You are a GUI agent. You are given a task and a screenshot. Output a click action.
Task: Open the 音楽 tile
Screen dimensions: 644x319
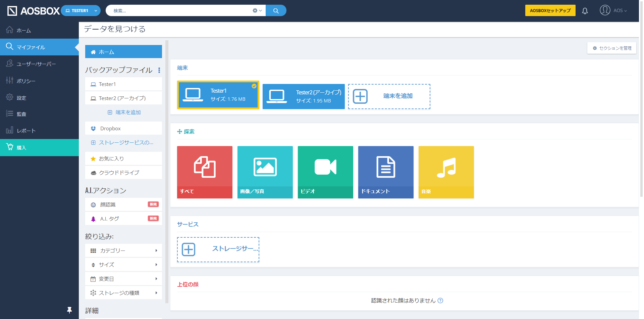click(446, 172)
